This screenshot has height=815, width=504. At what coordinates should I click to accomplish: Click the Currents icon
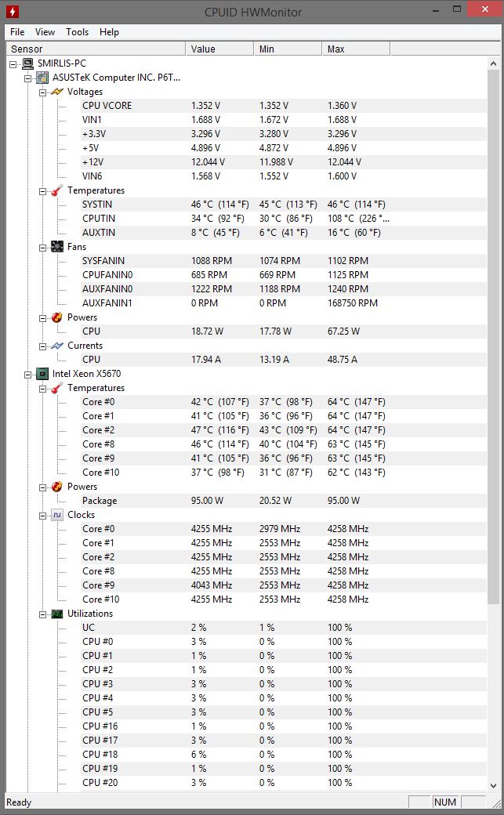pyautogui.click(x=57, y=346)
